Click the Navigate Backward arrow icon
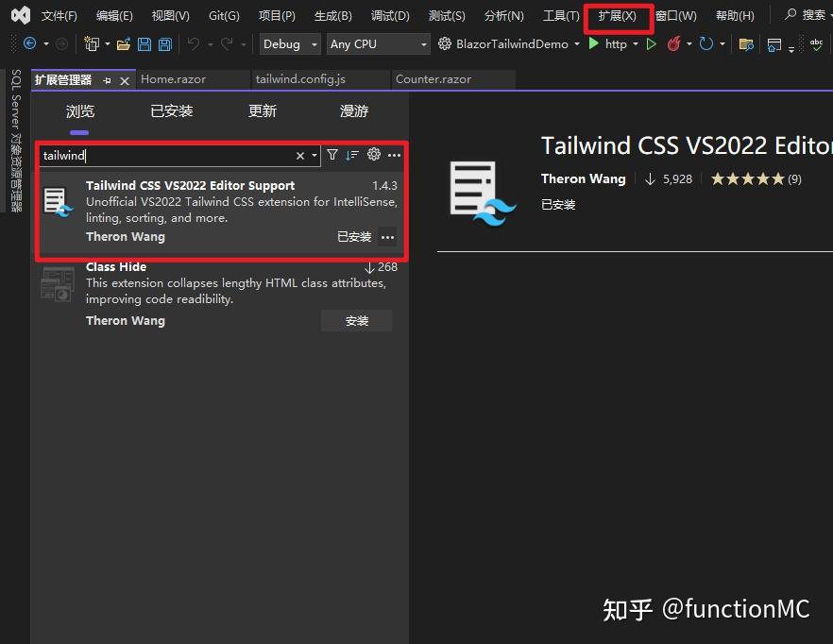The height and width of the screenshot is (644, 833). point(29,43)
